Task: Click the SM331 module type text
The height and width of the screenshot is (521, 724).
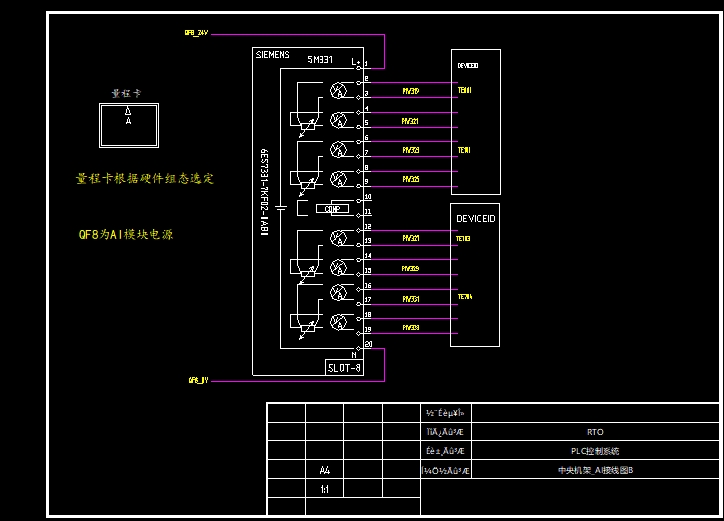Action: [320, 59]
